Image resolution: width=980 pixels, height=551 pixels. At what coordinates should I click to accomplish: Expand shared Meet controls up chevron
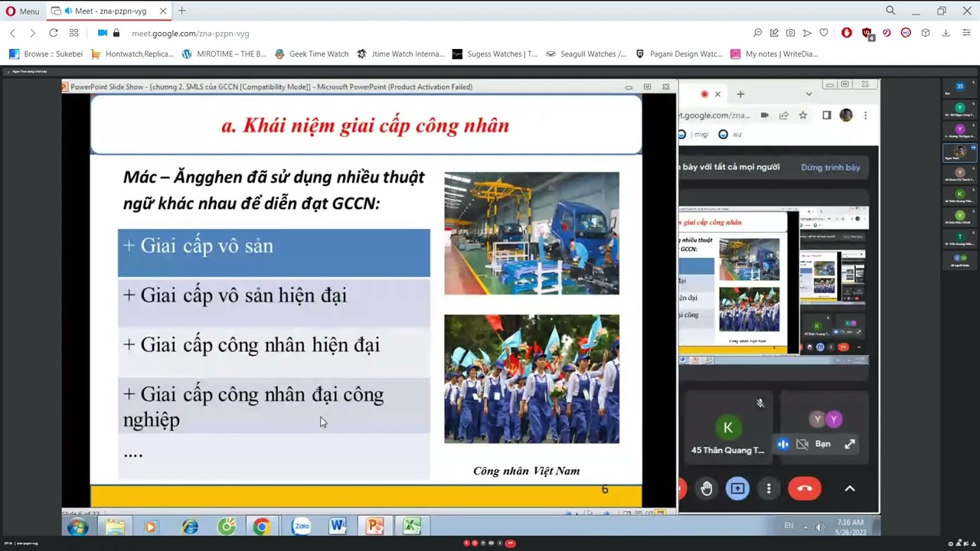[850, 488]
